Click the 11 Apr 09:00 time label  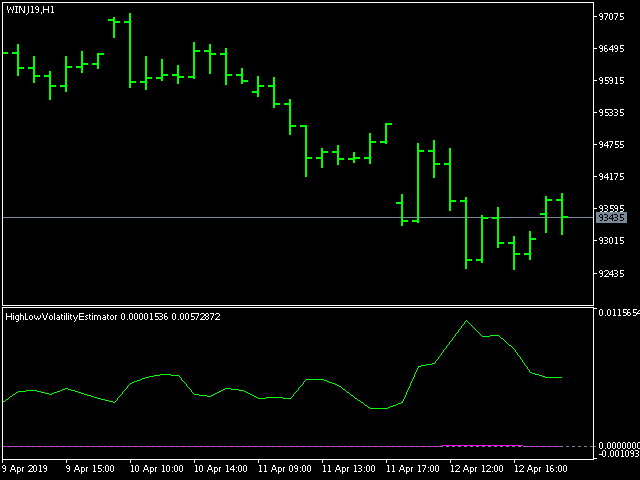click(284, 469)
